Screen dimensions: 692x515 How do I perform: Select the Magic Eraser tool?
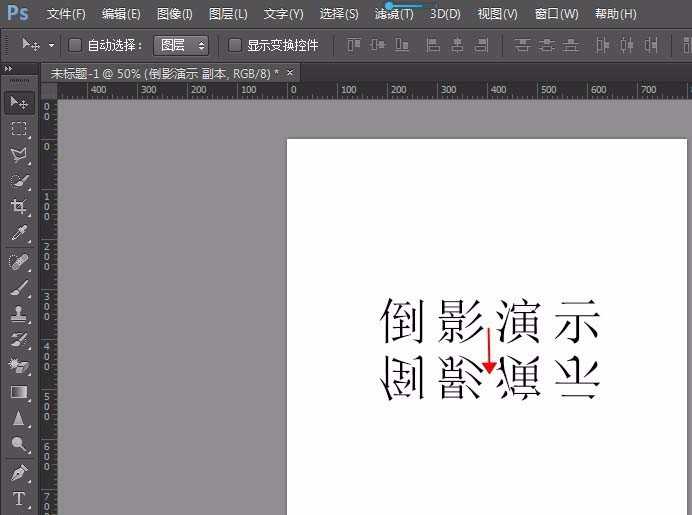(19, 366)
